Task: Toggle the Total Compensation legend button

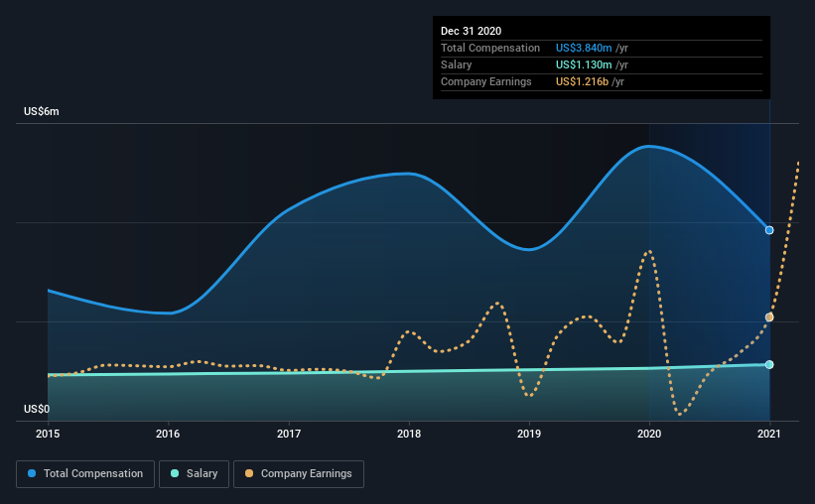Action: point(85,474)
